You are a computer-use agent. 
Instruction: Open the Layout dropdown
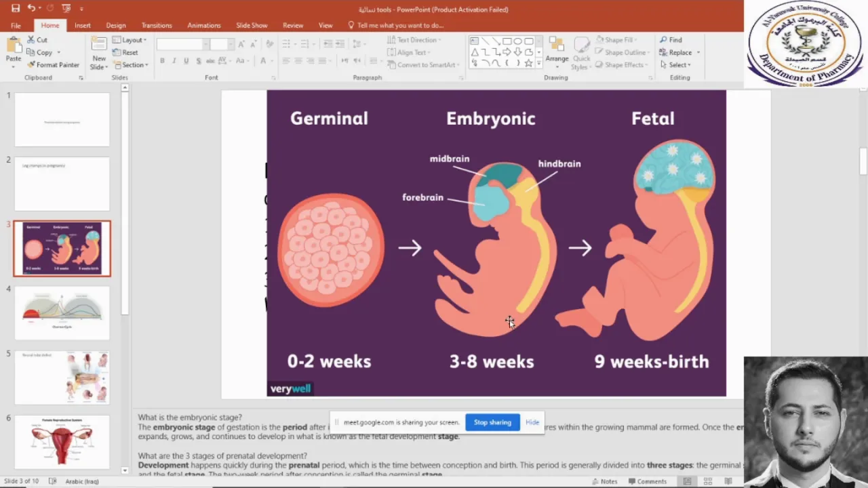pyautogui.click(x=130, y=40)
